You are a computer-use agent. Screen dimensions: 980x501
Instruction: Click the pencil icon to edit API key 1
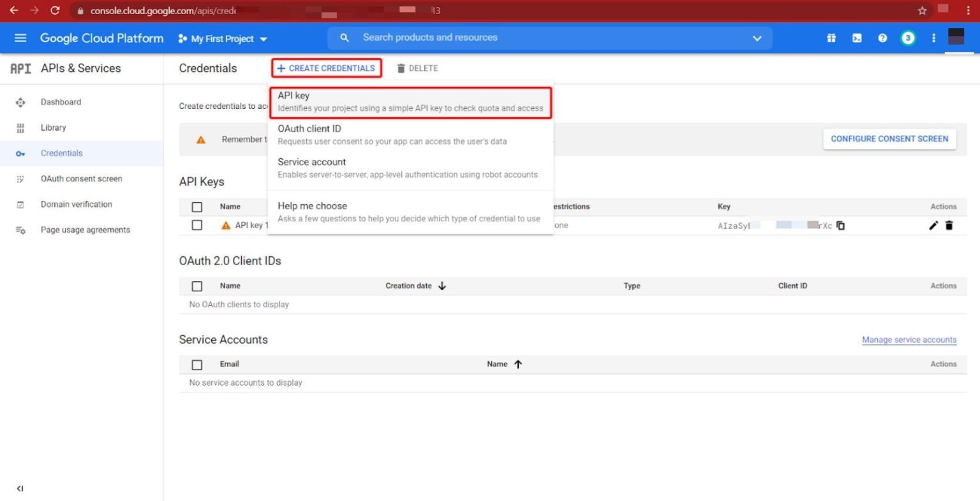[x=933, y=225]
